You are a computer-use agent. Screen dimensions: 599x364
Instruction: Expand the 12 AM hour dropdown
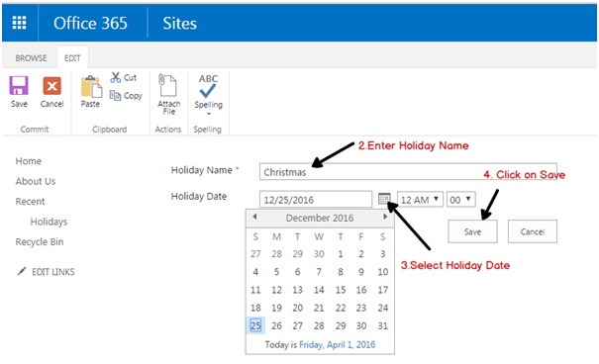click(420, 200)
